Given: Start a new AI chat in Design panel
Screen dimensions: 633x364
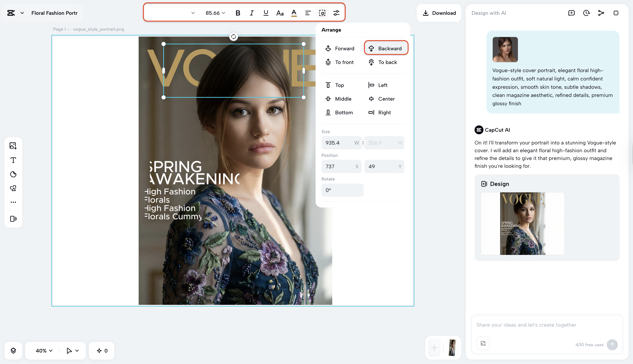Looking at the screenshot, I should tap(571, 13).
